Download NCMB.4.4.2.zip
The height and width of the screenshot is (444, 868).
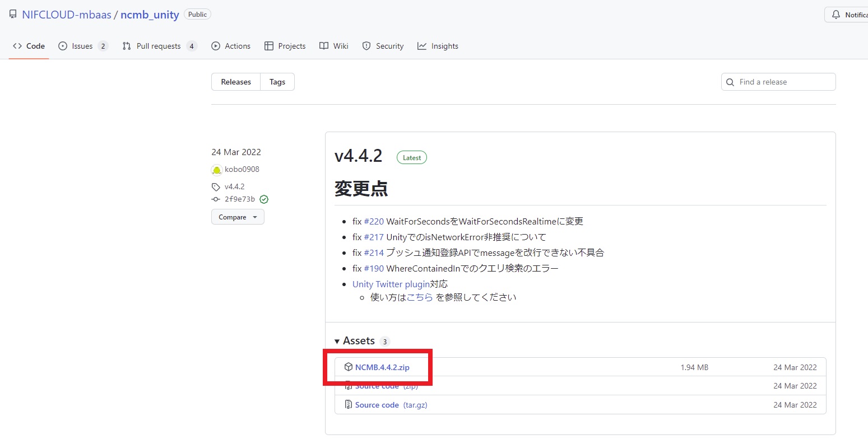point(383,367)
